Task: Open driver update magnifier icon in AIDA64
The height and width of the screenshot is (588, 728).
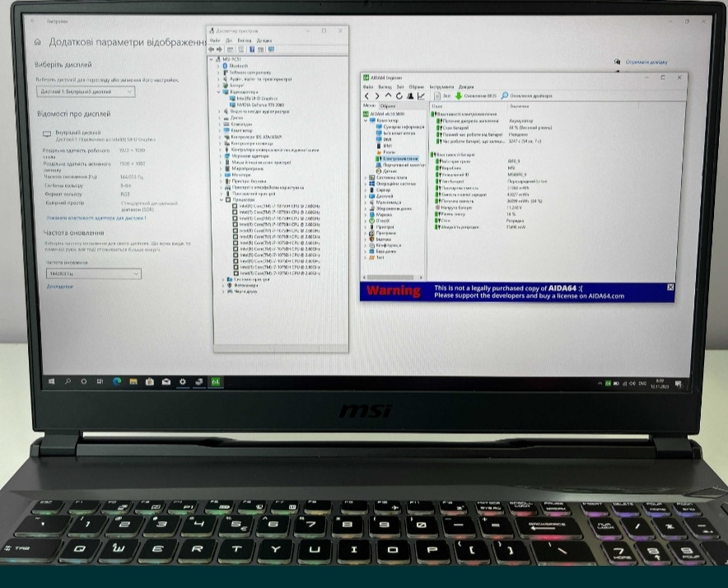Action: [504, 96]
